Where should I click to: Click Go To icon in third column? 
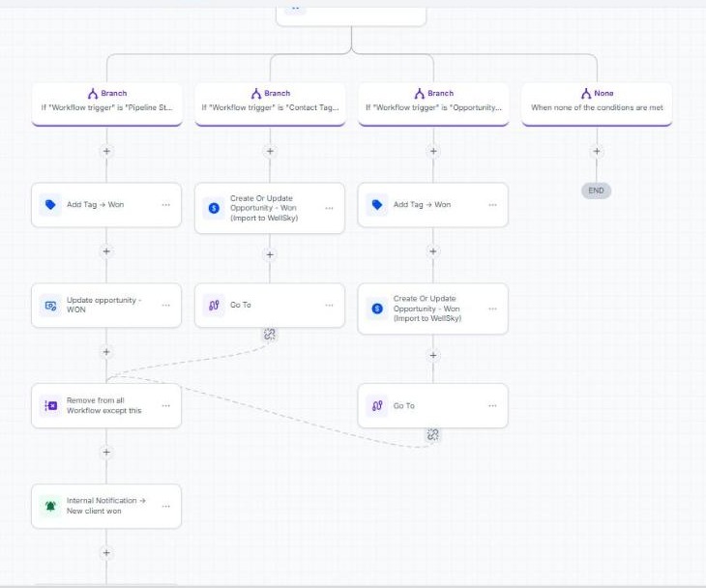point(377,405)
